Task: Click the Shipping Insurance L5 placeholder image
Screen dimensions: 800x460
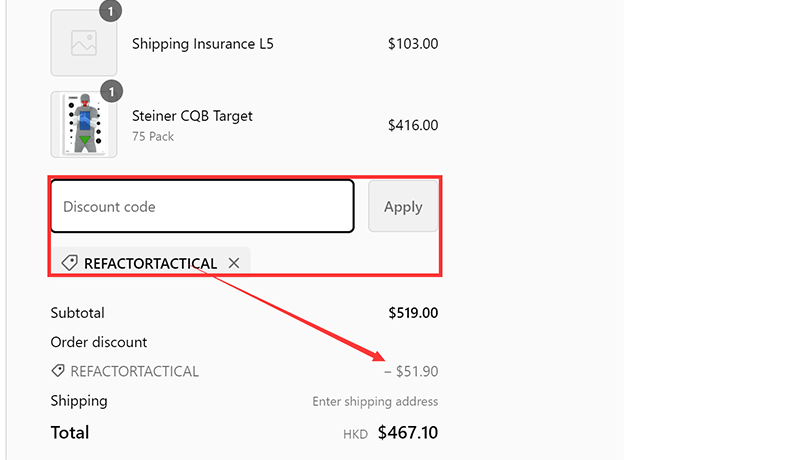Action: coord(84,43)
